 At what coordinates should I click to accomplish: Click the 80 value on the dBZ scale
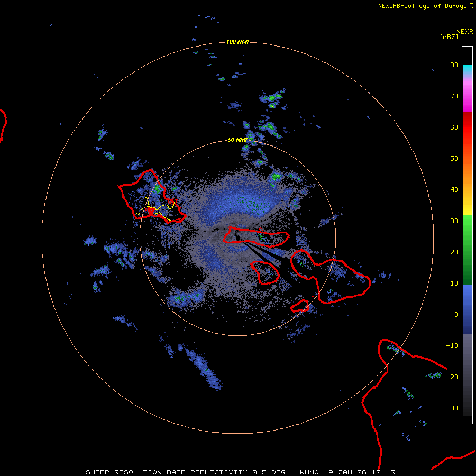pos(454,65)
